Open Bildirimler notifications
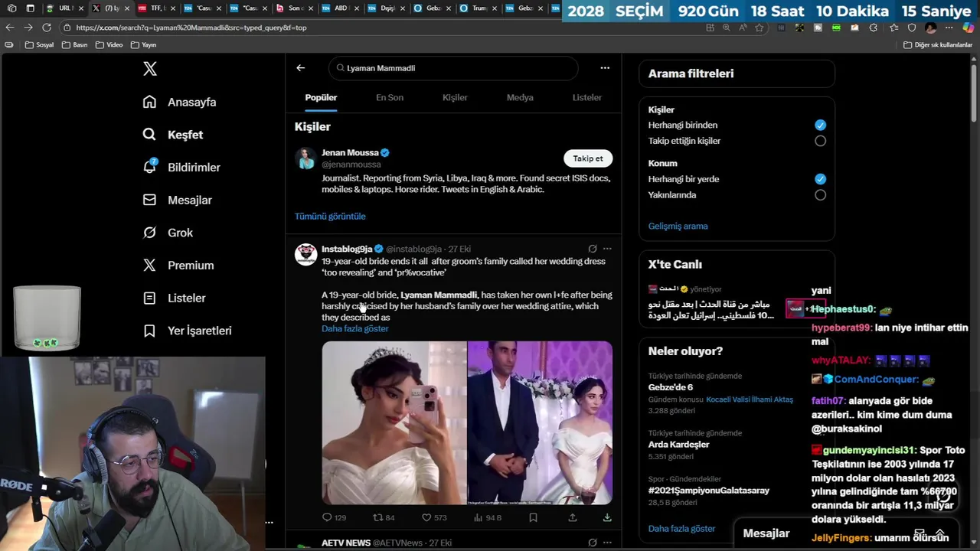Image resolution: width=980 pixels, height=551 pixels. pyautogui.click(x=181, y=167)
